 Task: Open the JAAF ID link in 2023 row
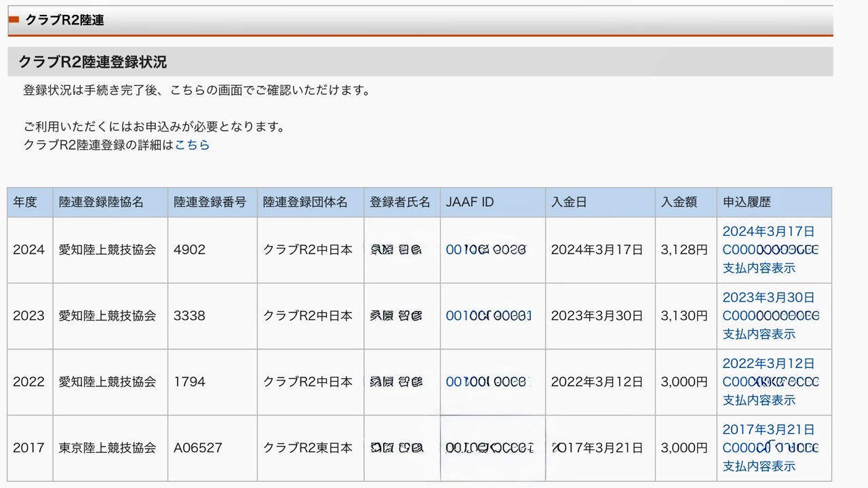tap(488, 316)
